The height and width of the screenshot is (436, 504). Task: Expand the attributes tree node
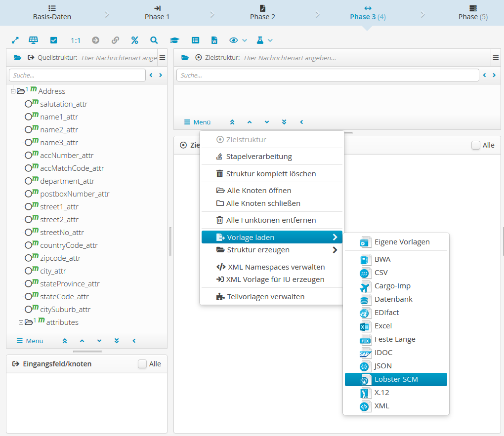point(21,322)
